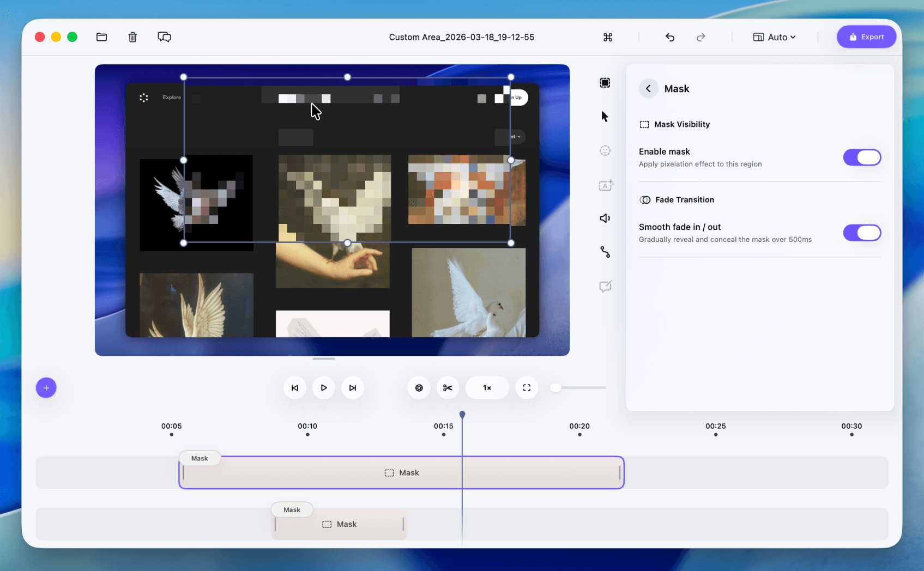Skip to the end of clip

tap(353, 388)
